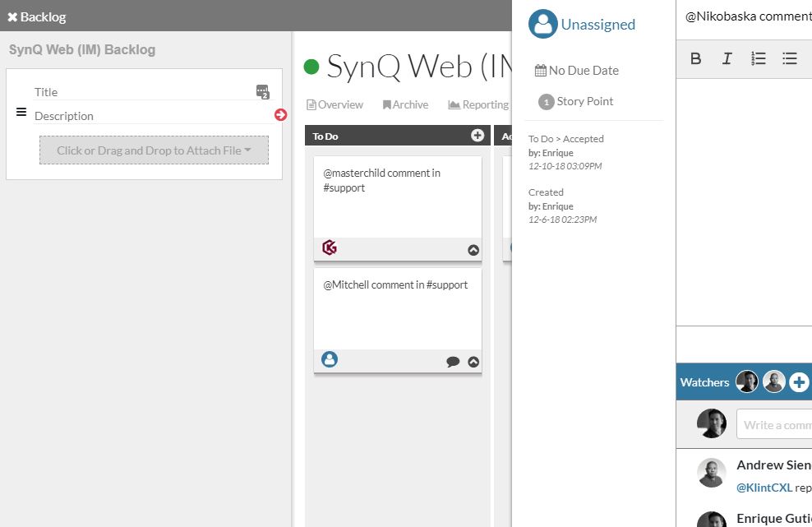Switch to the Overview tab
812x527 pixels.
coord(334,104)
